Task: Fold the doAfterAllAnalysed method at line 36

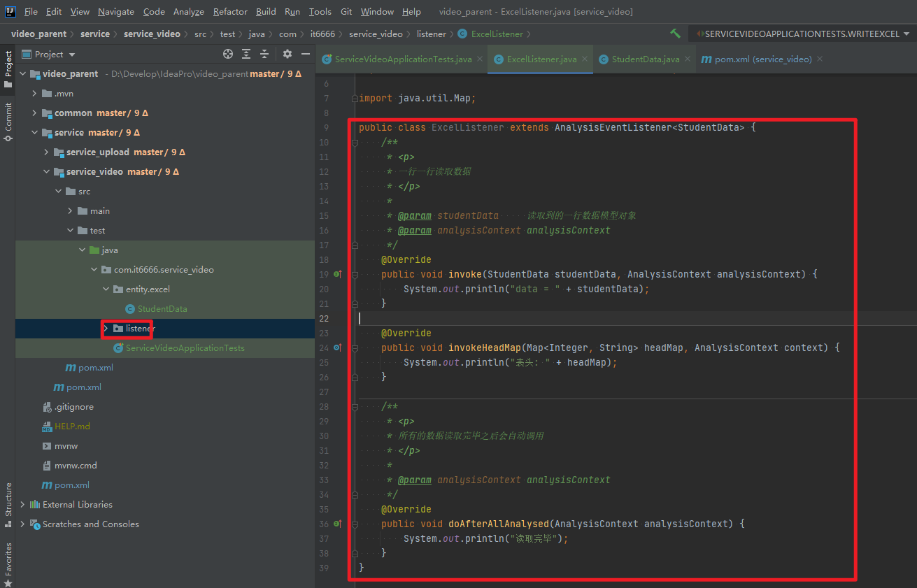Action: coord(355,524)
